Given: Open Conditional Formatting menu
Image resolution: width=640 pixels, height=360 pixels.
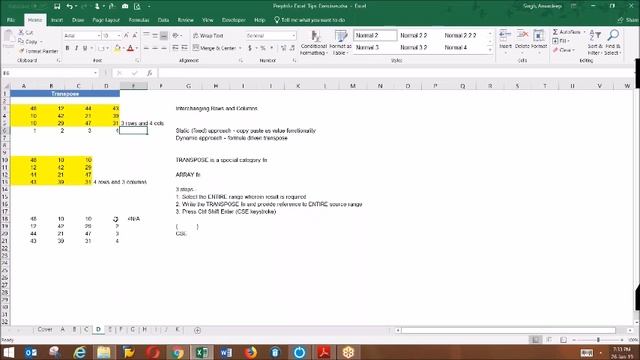Looking at the screenshot, I should pyautogui.click(x=313, y=42).
